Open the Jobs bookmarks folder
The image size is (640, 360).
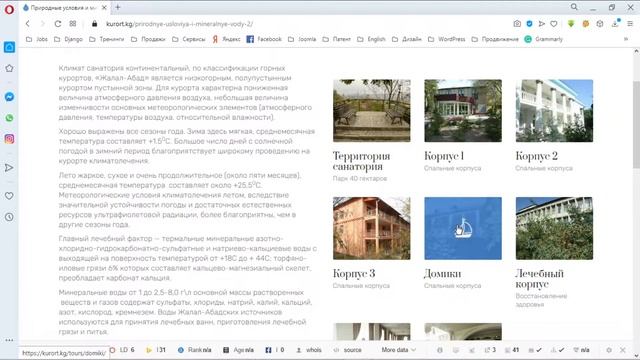coord(37,39)
